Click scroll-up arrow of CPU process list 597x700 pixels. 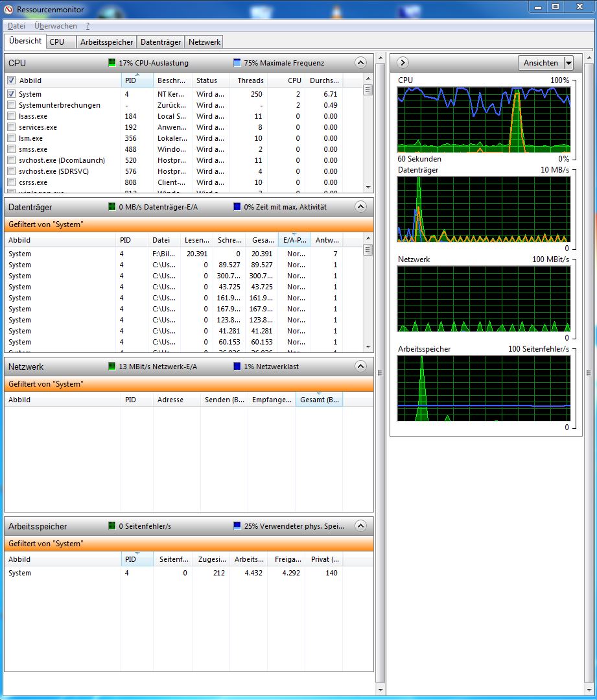(x=368, y=78)
